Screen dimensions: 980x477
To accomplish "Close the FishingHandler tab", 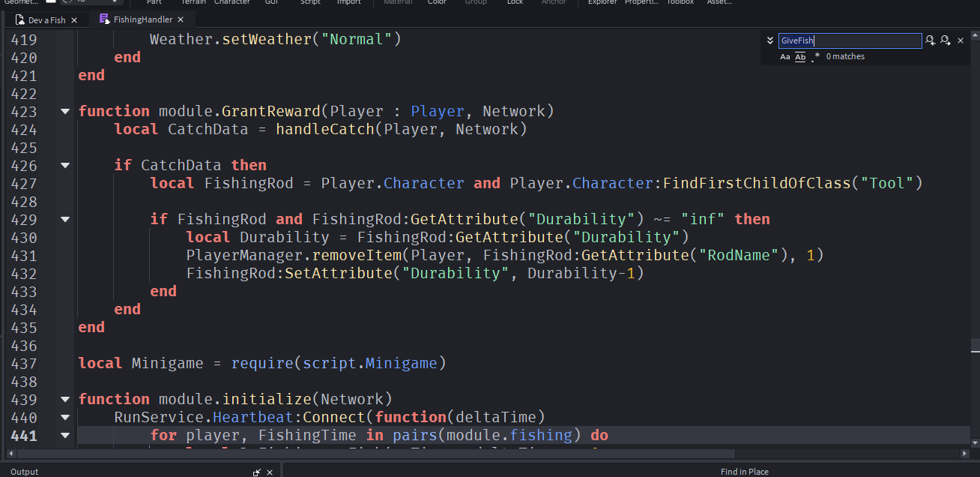I will click(x=181, y=19).
